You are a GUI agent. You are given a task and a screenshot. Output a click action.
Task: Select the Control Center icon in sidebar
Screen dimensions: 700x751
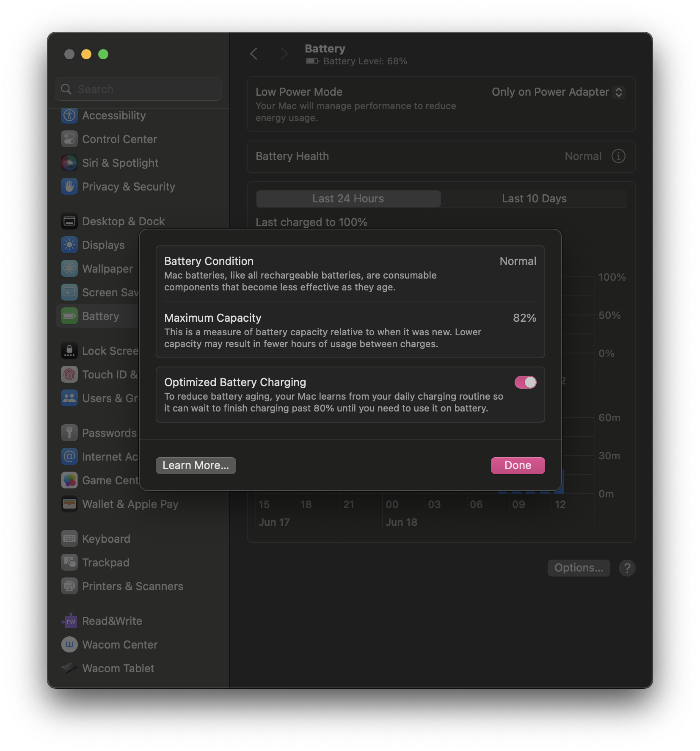tap(69, 139)
